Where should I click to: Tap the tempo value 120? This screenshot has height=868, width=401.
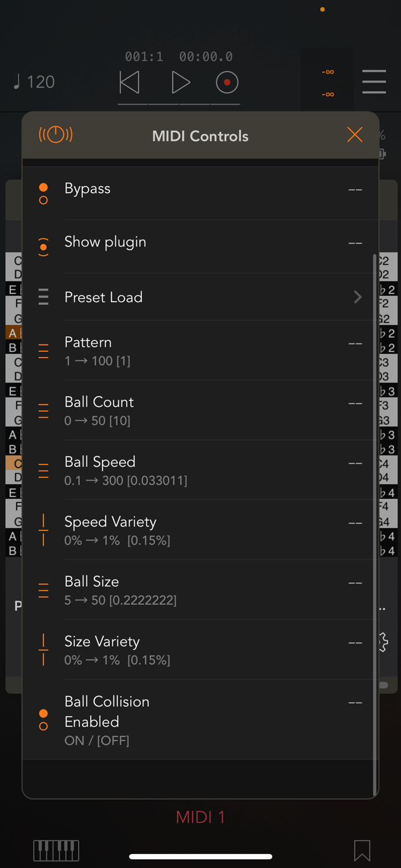39,82
